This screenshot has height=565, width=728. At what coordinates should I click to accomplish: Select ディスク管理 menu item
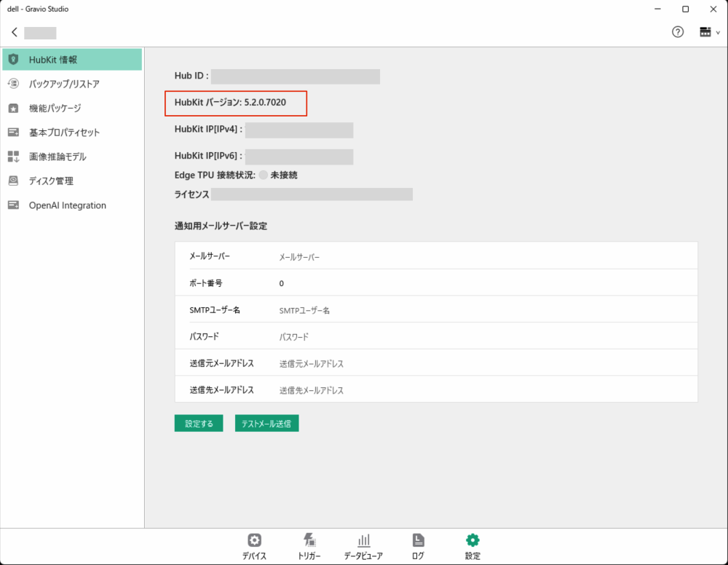pos(72,181)
